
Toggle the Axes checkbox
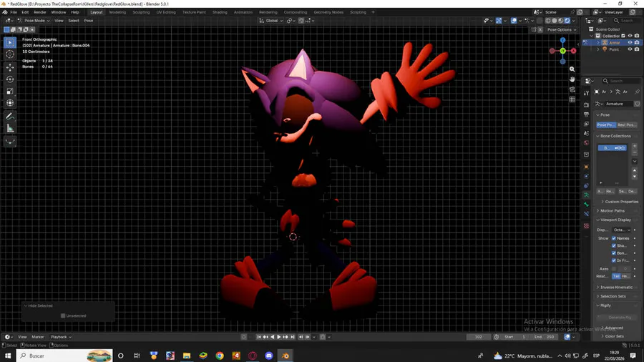(614, 268)
